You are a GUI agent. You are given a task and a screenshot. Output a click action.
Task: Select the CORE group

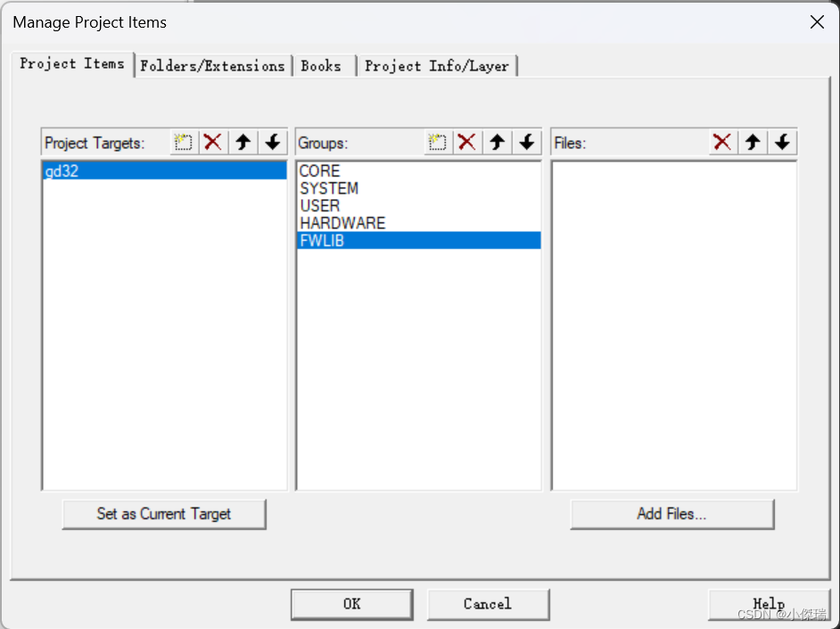click(418, 171)
